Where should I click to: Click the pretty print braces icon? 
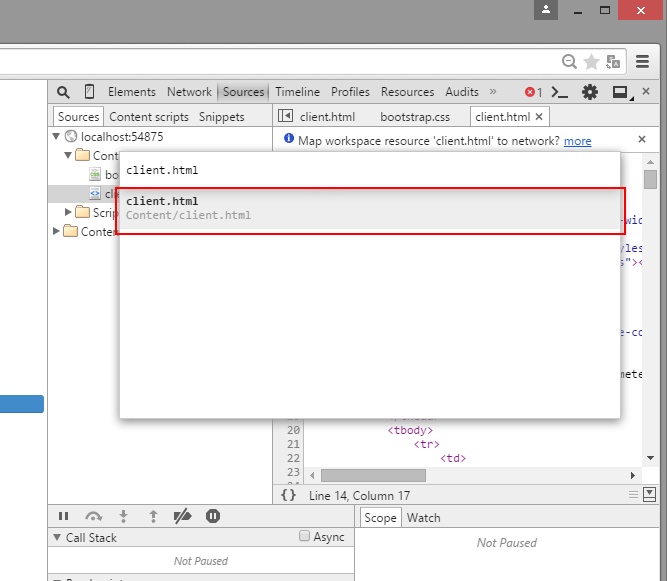[288, 495]
